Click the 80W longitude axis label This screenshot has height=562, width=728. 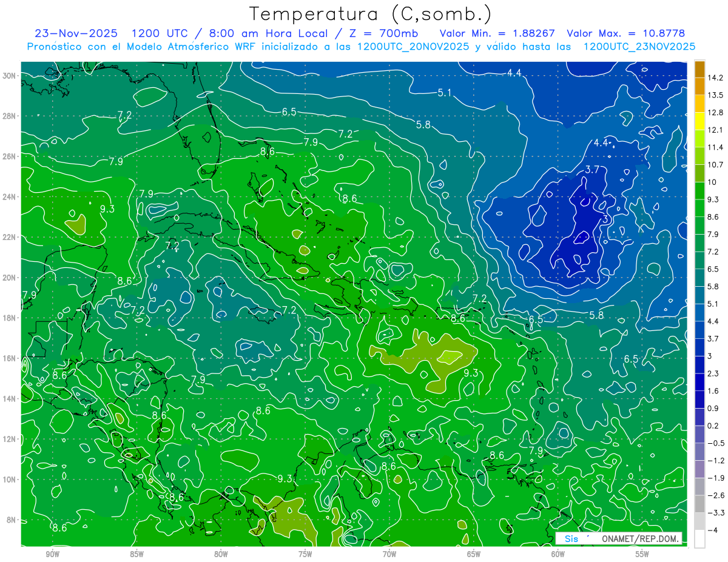pyautogui.click(x=221, y=554)
